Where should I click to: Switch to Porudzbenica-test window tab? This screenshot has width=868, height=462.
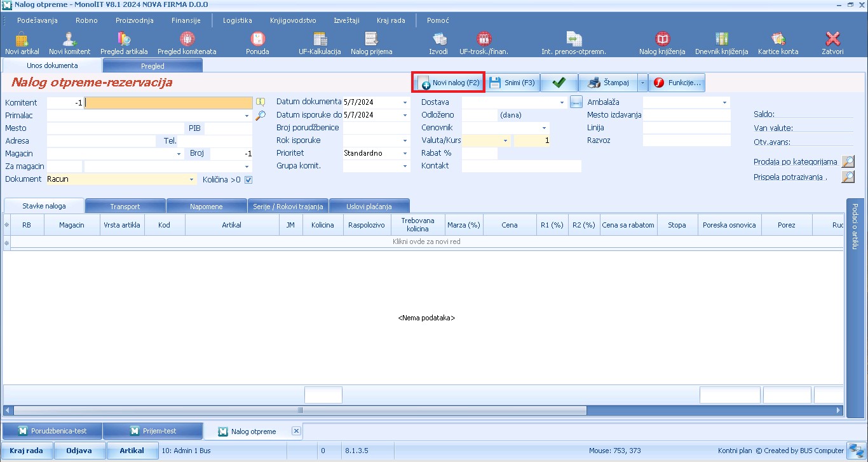pyautogui.click(x=52, y=431)
